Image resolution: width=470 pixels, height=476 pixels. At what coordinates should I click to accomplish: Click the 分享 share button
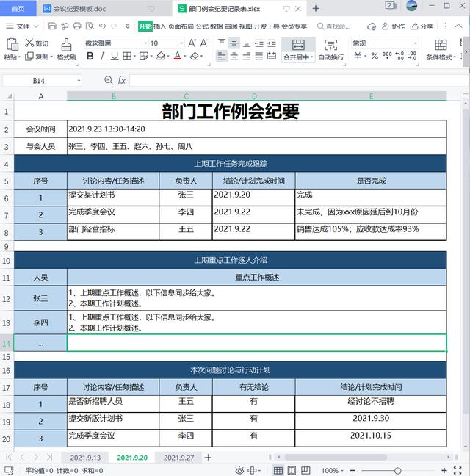click(422, 26)
